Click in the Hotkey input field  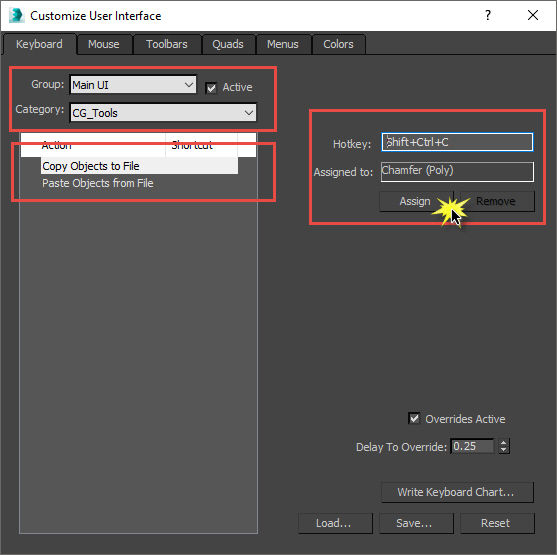tap(457, 142)
